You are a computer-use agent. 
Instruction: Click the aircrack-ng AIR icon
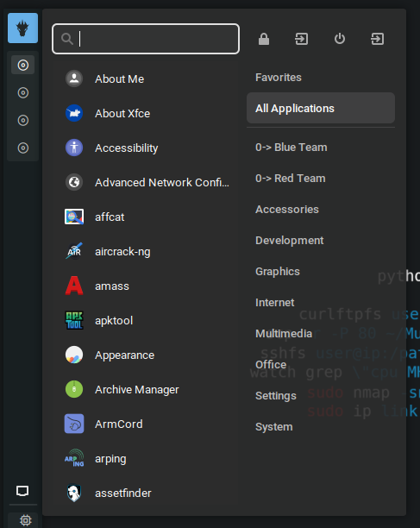[74, 252]
